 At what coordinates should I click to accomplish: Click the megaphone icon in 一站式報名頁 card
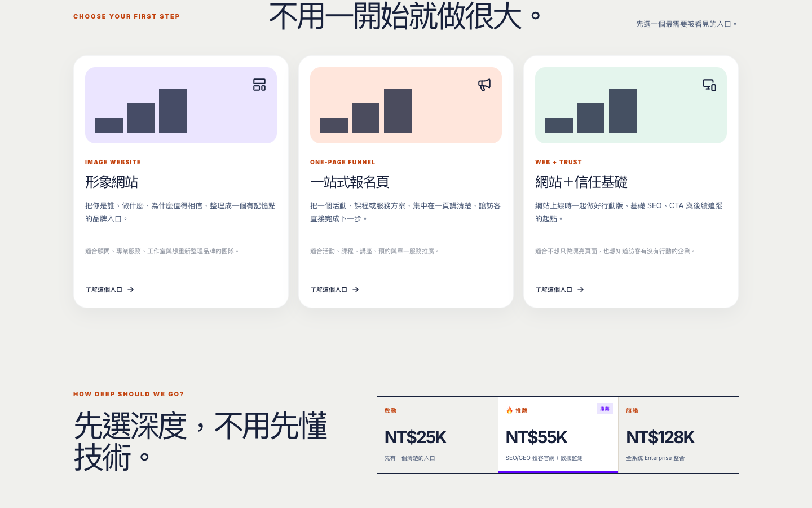coord(484,85)
